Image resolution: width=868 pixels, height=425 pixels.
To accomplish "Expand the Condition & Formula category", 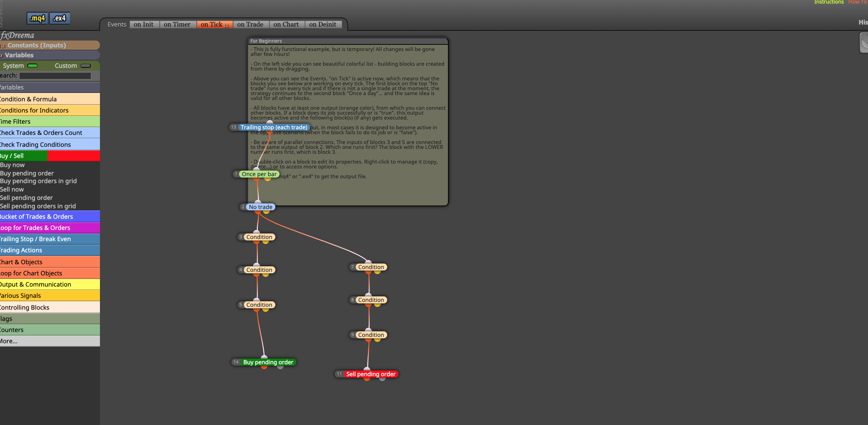I will [50, 99].
